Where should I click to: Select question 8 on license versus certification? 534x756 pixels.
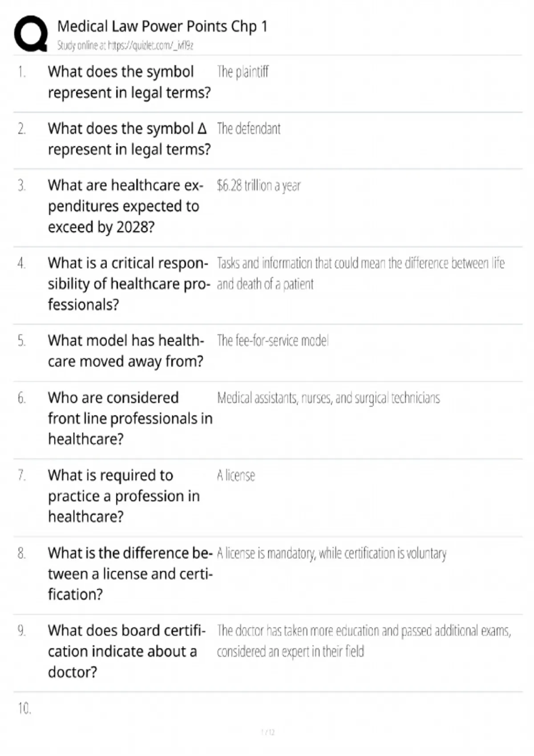(x=130, y=574)
